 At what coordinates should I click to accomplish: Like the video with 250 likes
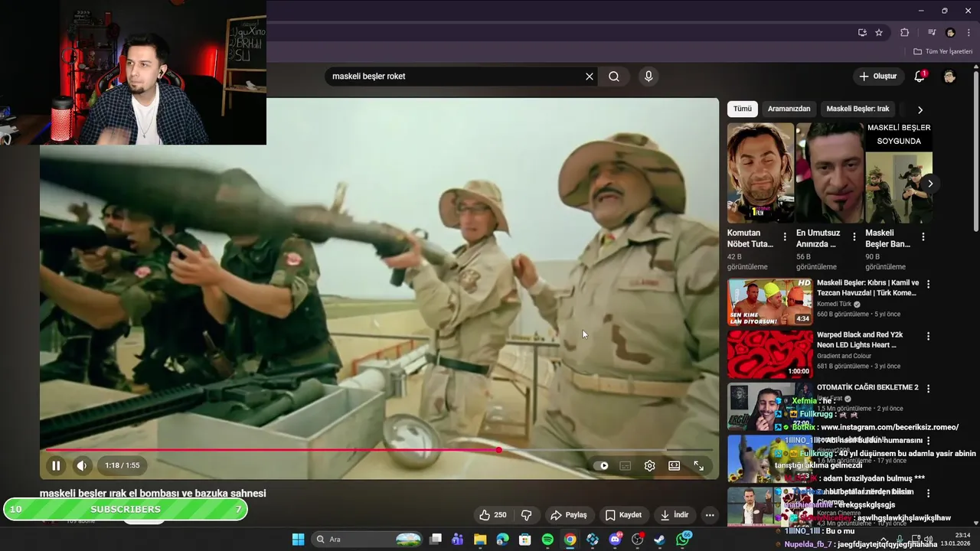click(x=492, y=515)
